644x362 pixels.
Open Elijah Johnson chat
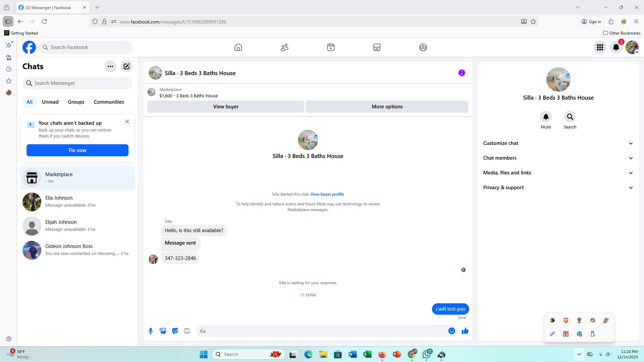tap(78, 226)
